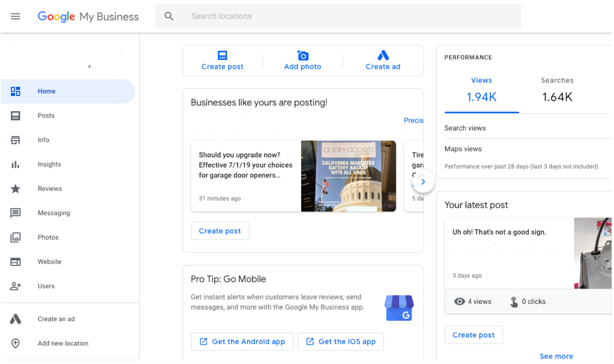Select Add new location in sidebar
The height and width of the screenshot is (364, 614).
pos(63,343)
